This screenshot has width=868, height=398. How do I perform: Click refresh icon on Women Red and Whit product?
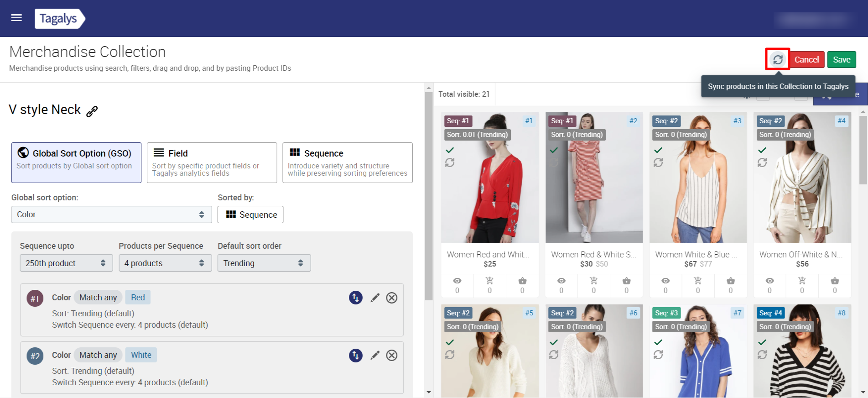[x=450, y=162]
